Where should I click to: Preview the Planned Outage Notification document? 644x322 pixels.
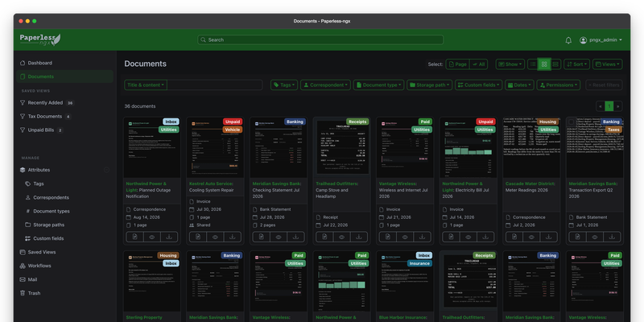[152, 237]
